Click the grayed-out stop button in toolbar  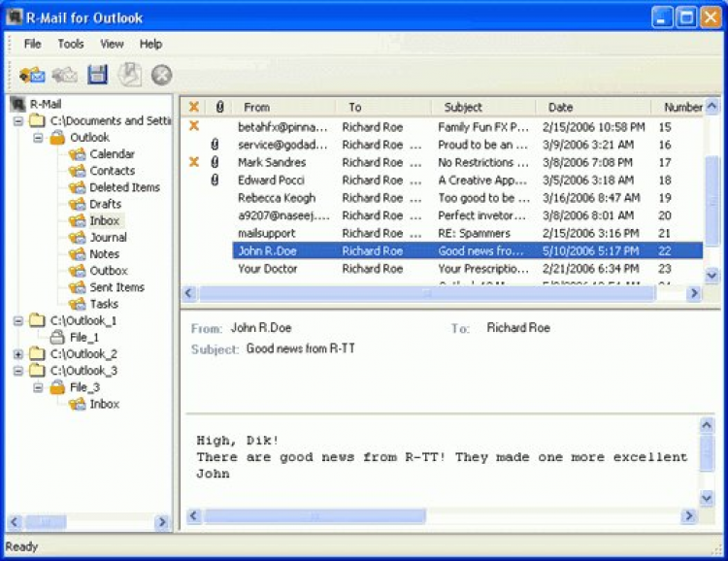(161, 75)
